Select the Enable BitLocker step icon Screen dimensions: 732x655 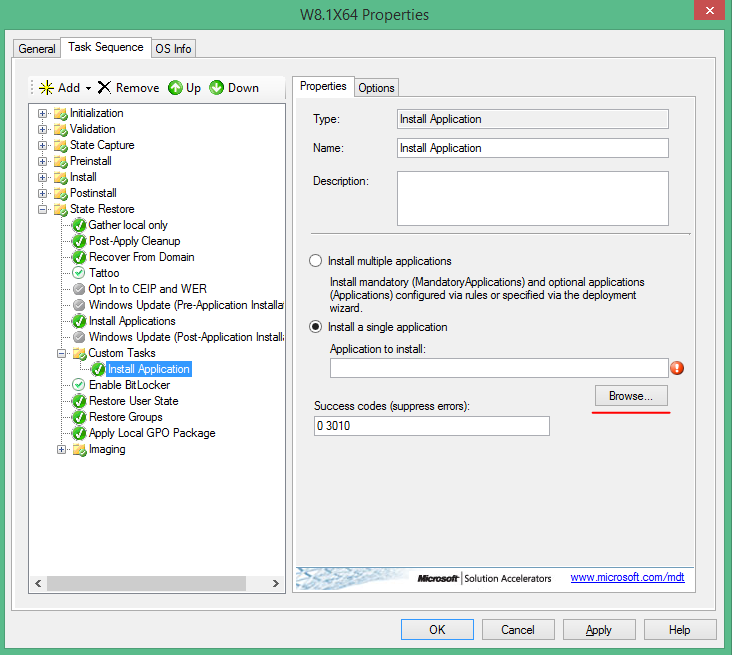79,385
